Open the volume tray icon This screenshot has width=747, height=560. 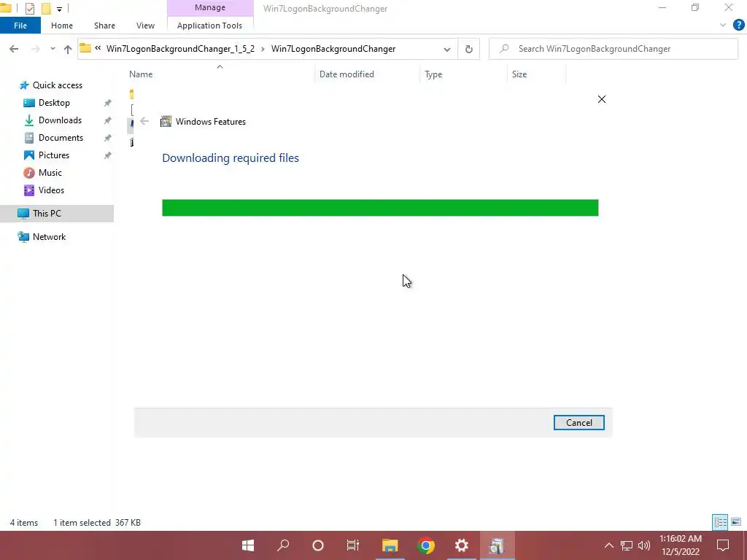(x=644, y=545)
